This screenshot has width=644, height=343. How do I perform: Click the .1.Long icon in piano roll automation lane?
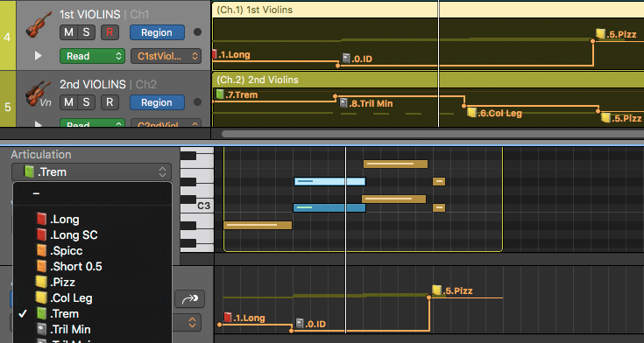pyautogui.click(x=228, y=317)
